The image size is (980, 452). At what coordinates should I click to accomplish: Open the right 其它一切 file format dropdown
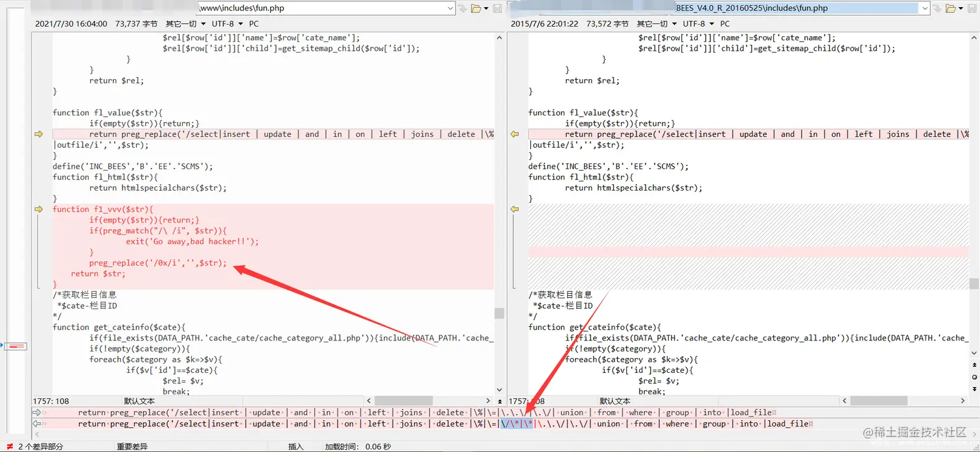tap(656, 24)
